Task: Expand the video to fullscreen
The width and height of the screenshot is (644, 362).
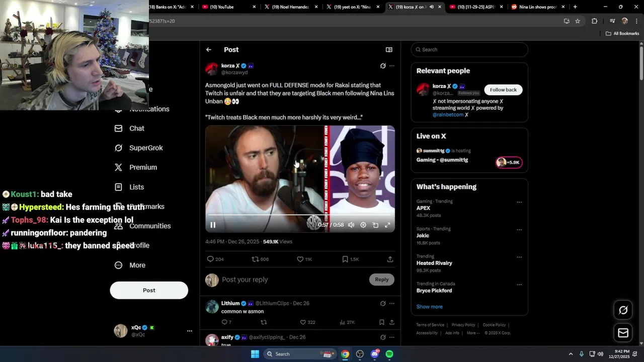Action: click(387, 225)
